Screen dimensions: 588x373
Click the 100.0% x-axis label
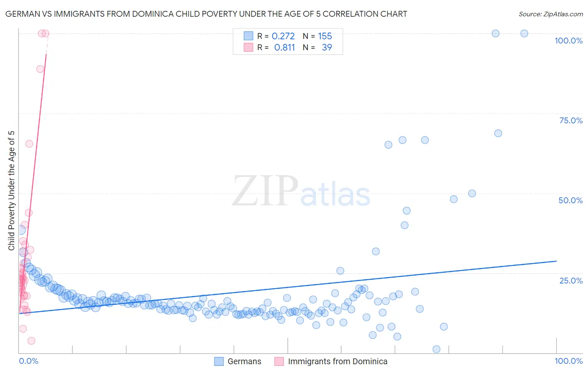pyautogui.click(x=568, y=361)
